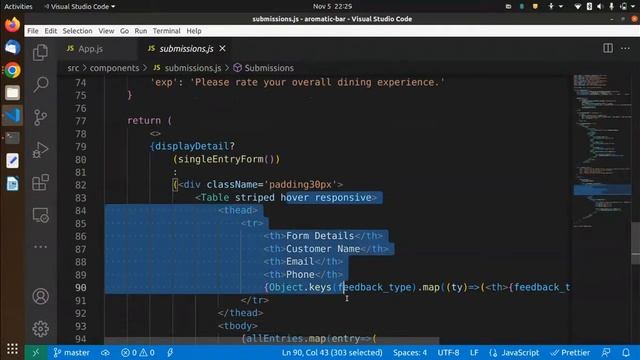Open Files manager from the dock

(12, 93)
